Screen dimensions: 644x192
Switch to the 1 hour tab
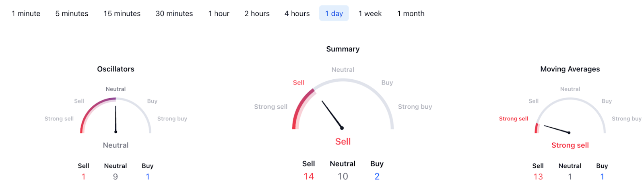(x=219, y=14)
